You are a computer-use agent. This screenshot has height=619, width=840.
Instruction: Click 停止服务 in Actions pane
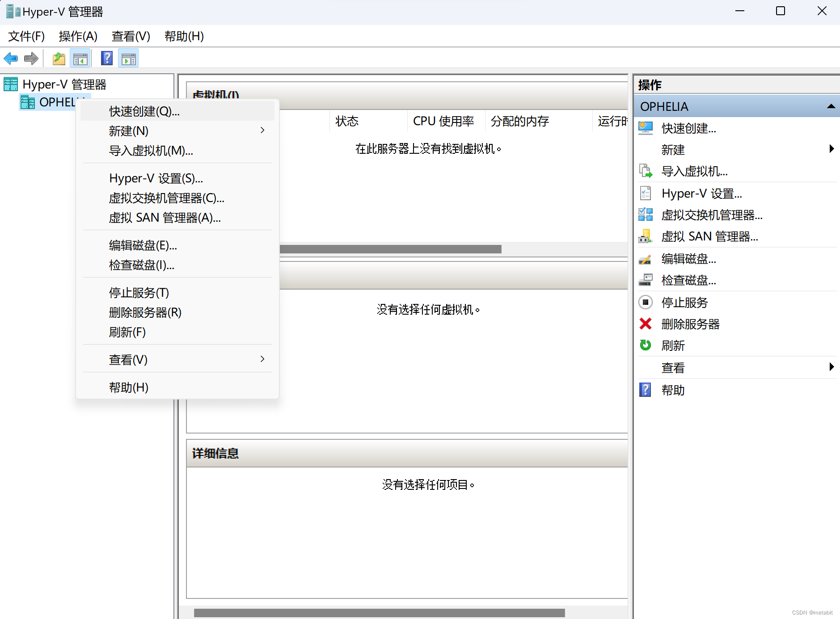point(685,303)
